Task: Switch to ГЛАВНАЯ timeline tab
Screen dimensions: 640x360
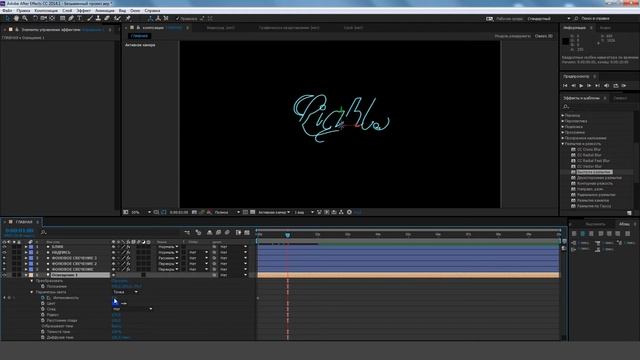Action: point(24,222)
